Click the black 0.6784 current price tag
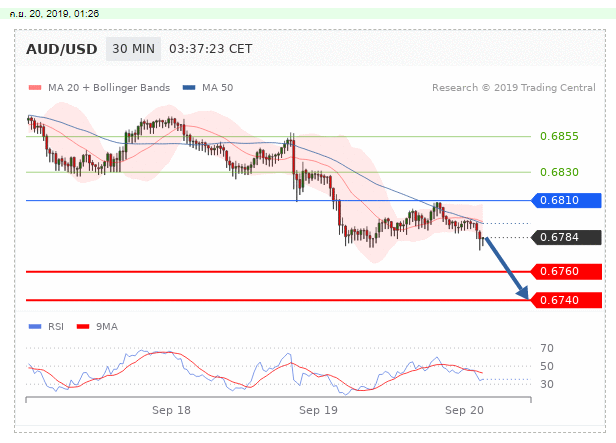Image resolution: width=616 pixels, height=443 pixels. [566, 237]
